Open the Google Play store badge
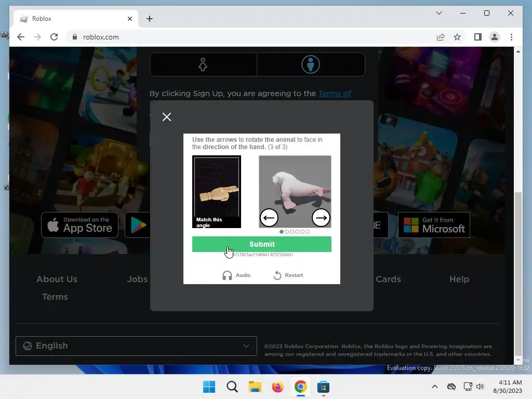532x399 pixels. [x=138, y=225]
